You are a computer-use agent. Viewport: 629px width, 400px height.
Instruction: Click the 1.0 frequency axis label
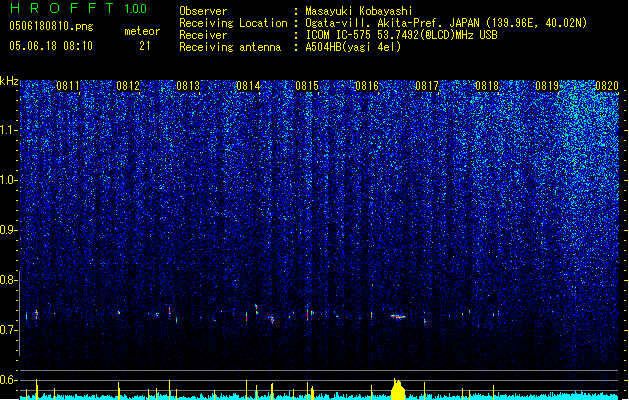click(9, 180)
